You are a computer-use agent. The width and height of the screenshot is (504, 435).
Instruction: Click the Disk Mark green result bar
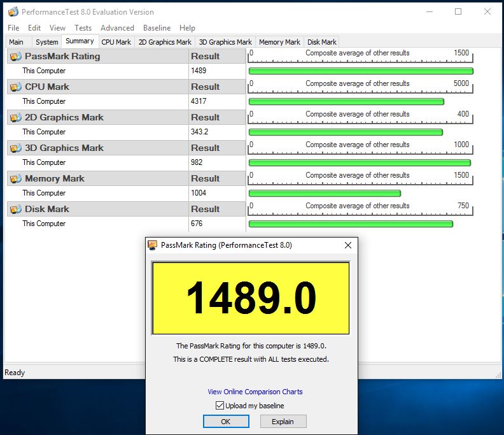pos(351,224)
